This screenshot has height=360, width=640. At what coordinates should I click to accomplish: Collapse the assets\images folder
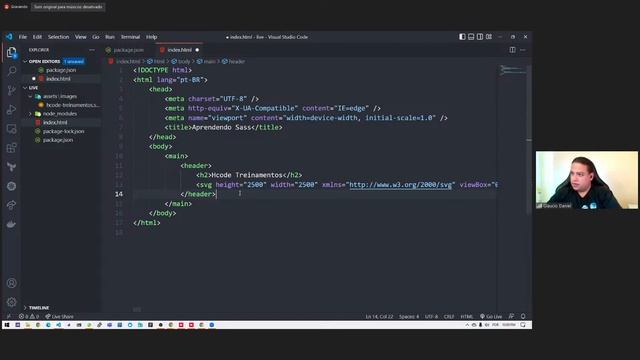coord(60,96)
